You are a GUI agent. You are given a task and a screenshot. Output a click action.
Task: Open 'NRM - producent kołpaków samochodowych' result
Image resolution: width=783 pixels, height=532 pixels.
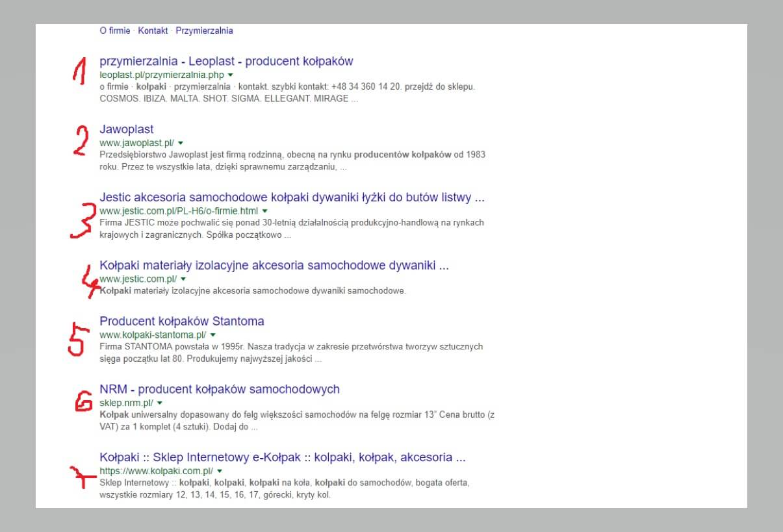tap(219, 390)
